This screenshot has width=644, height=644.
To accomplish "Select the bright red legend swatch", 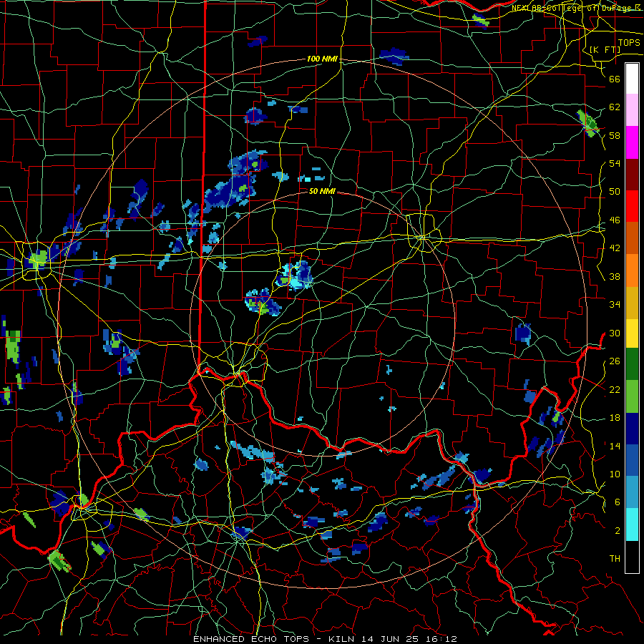I will click(x=632, y=206).
